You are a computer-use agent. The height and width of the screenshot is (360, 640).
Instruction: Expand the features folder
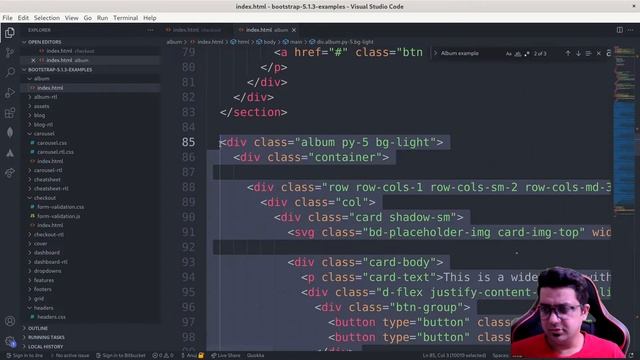pyautogui.click(x=44, y=280)
